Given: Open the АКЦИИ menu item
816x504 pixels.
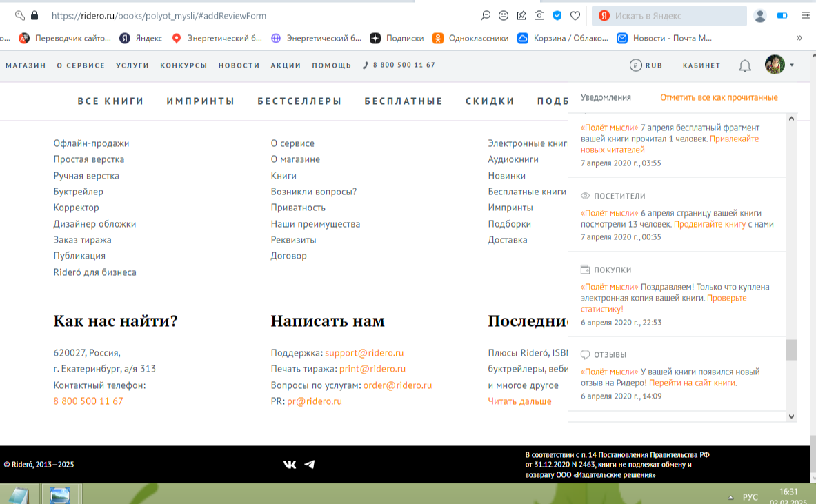Looking at the screenshot, I should point(286,65).
